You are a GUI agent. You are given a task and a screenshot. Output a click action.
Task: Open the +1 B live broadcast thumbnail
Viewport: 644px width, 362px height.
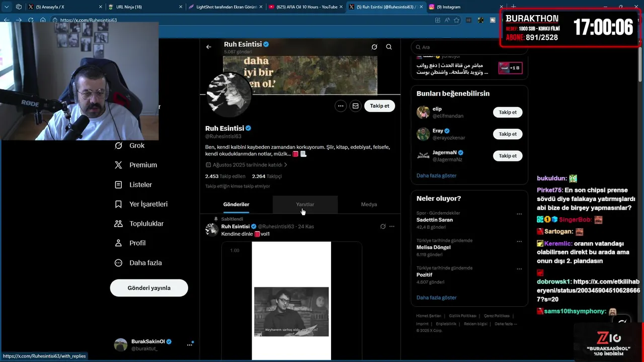[510, 68]
